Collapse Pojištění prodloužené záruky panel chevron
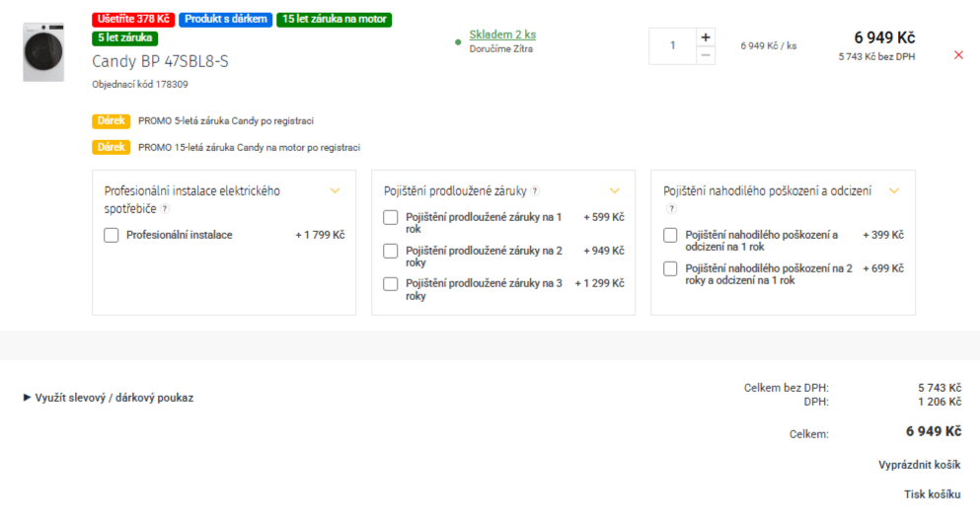Screen dimensions: 980x530 (615, 190)
